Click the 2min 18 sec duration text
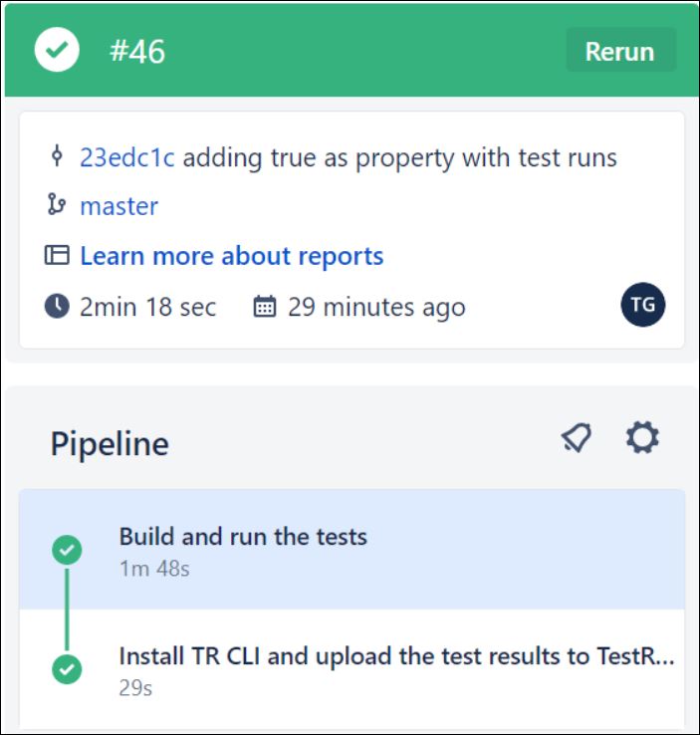Viewport: 700px width, 735px height. (x=147, y=307)
